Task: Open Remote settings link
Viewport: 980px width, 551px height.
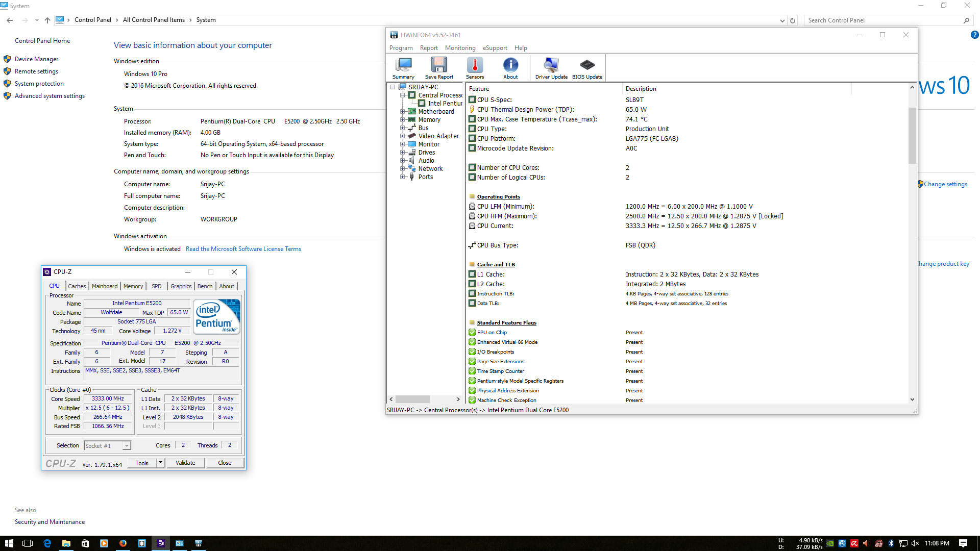Action: coord(36,71)
